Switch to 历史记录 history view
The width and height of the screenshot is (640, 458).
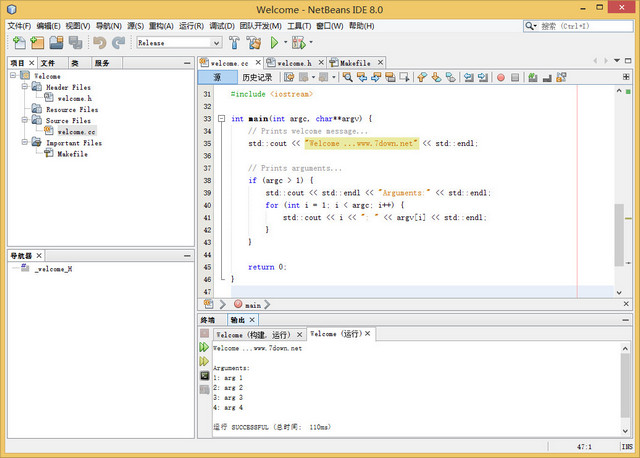point(257,77)
